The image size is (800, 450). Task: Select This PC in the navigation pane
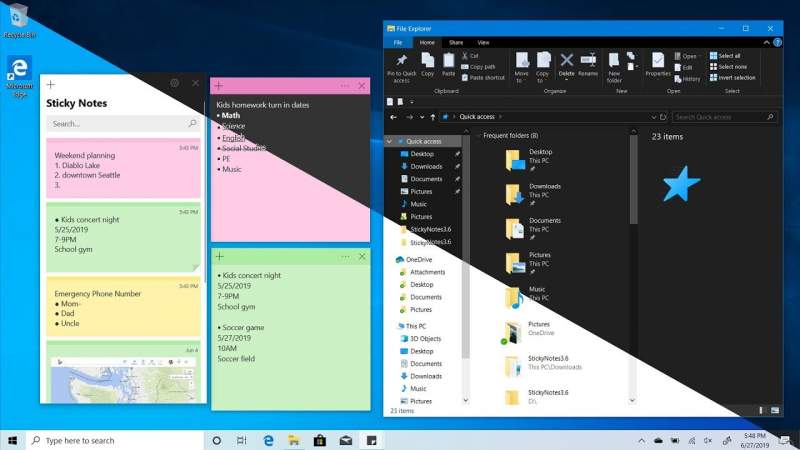click(415, 326)
